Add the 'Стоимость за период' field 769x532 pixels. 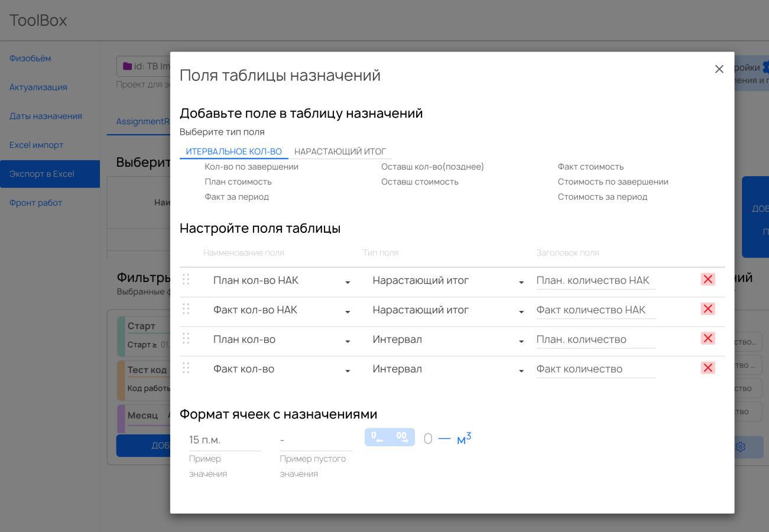click(602, 197)
